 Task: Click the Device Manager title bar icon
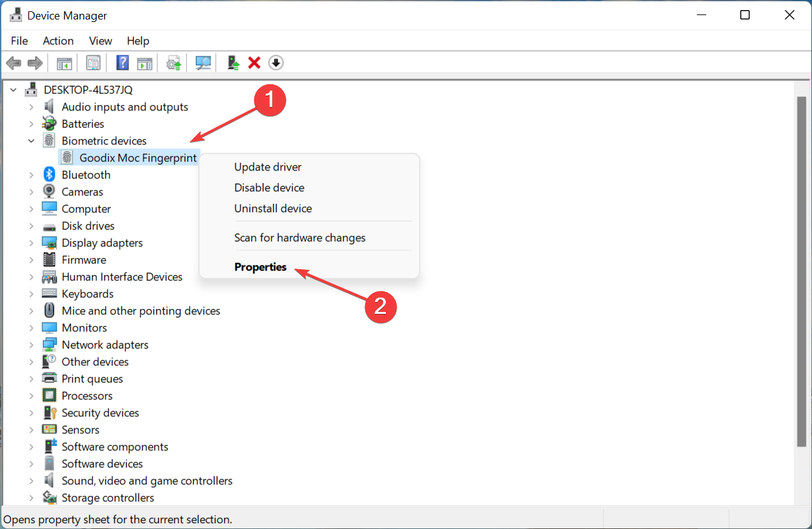pos(16,16)
